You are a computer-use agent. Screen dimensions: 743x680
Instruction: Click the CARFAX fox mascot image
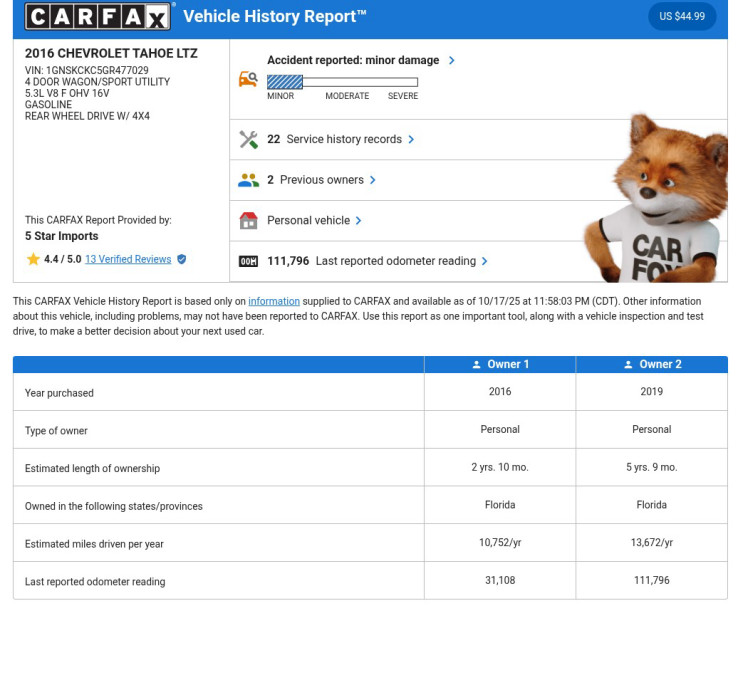pos(656,200)
